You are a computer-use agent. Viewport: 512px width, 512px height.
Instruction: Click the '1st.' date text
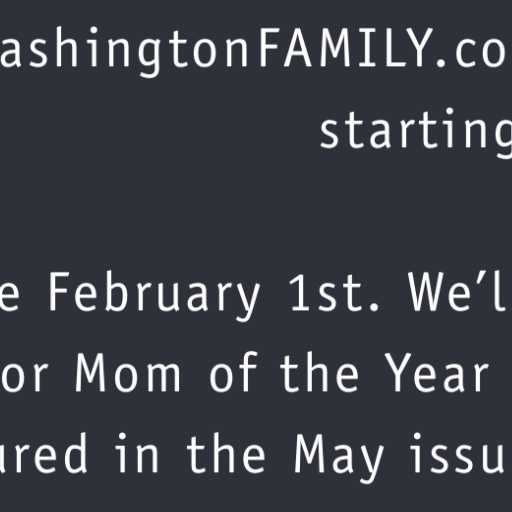pyautogui.click(x=334, y=292)
